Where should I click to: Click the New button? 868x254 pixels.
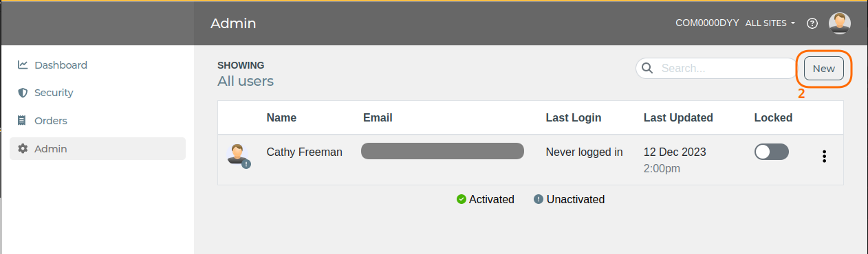(x=824, y=69)
